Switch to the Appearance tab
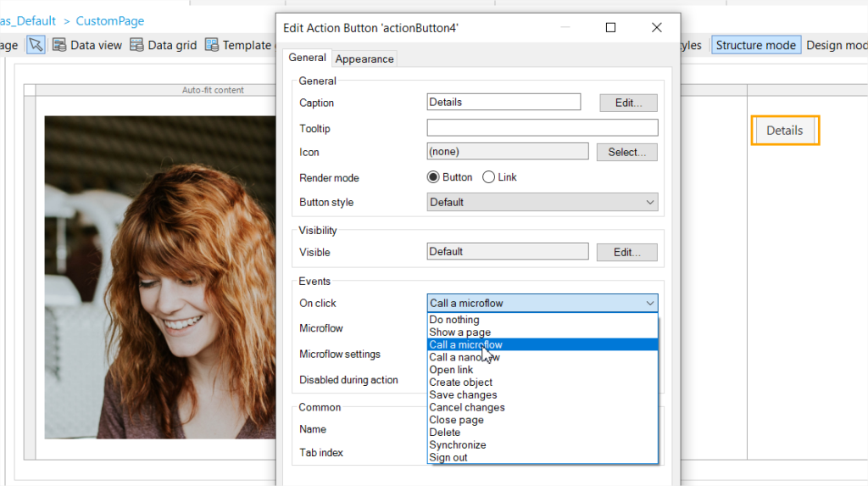The width and height of the screenshot is (868, 486). [x=364, y=59]
